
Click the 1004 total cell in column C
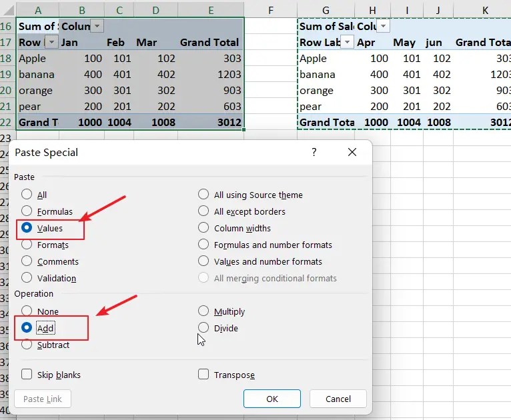[x=119, y=123]
